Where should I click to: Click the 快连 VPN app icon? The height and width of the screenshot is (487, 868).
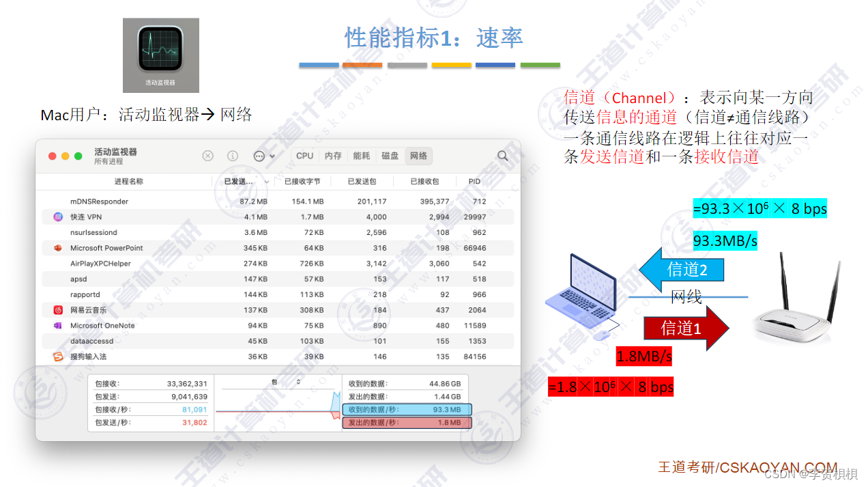tap(58, 217)
